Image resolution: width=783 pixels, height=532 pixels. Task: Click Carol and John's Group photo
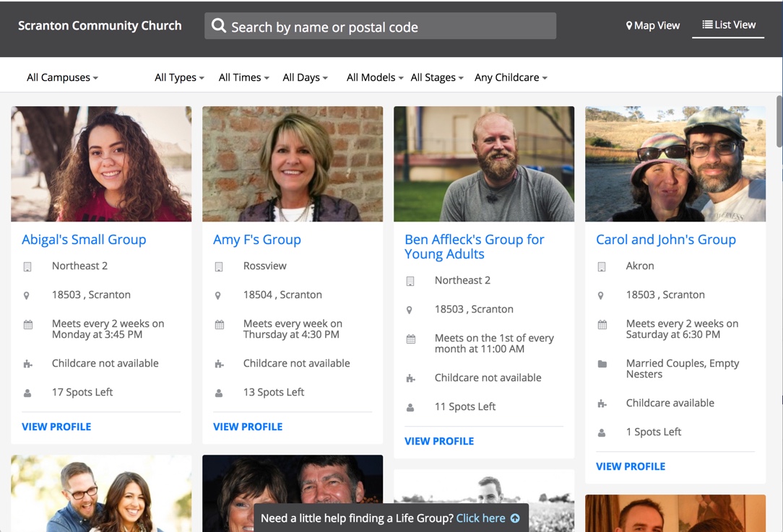pyautogui.click(x=675, y=164)
